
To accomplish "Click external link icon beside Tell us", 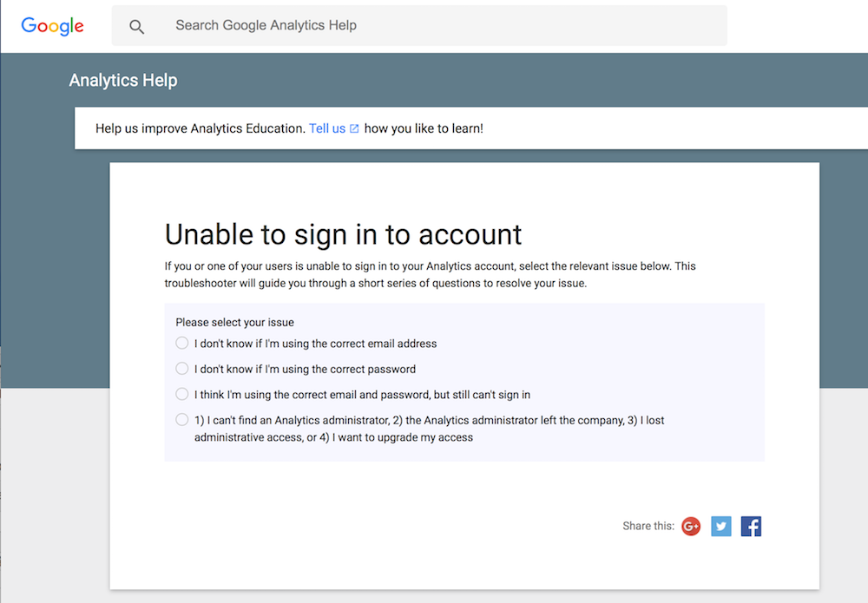I will coord(354,129).
